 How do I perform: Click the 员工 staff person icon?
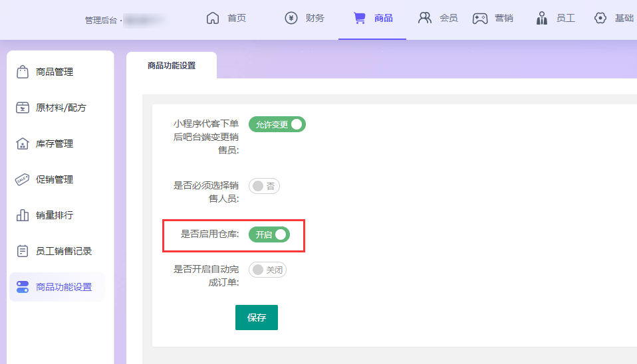(x=542, y=18)
